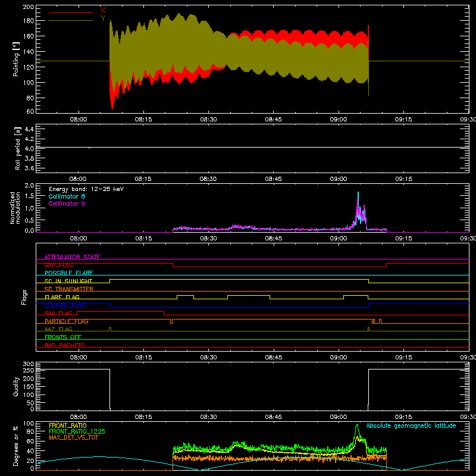476x476 pixels.
Task: Select the 'Energy band: 12-25 keV' annotation
Action: [86, 189]
